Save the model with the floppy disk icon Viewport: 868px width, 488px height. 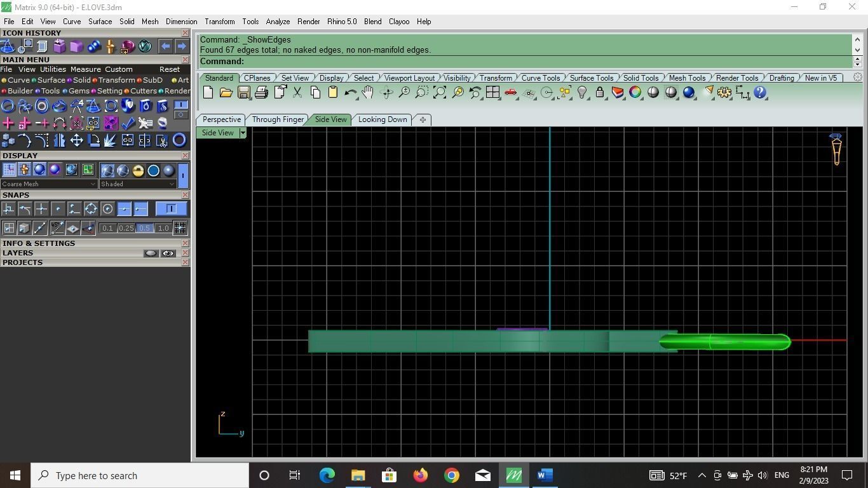click(243, 93)
